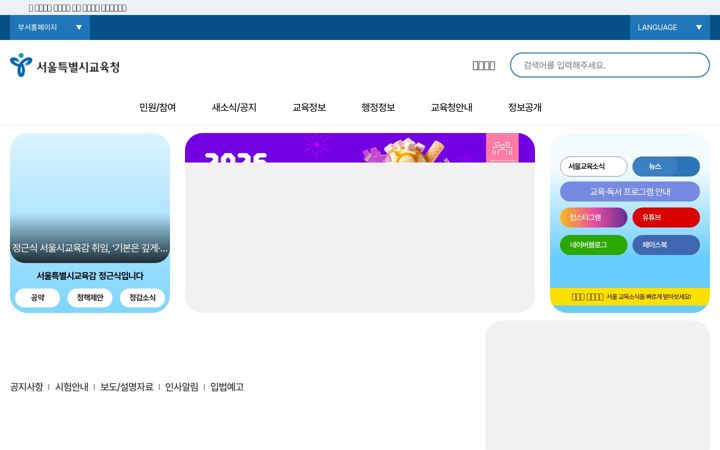Switch to the 보도/설명자료 tab
This screenshot has height=450, width=720.
pos(127,387)
